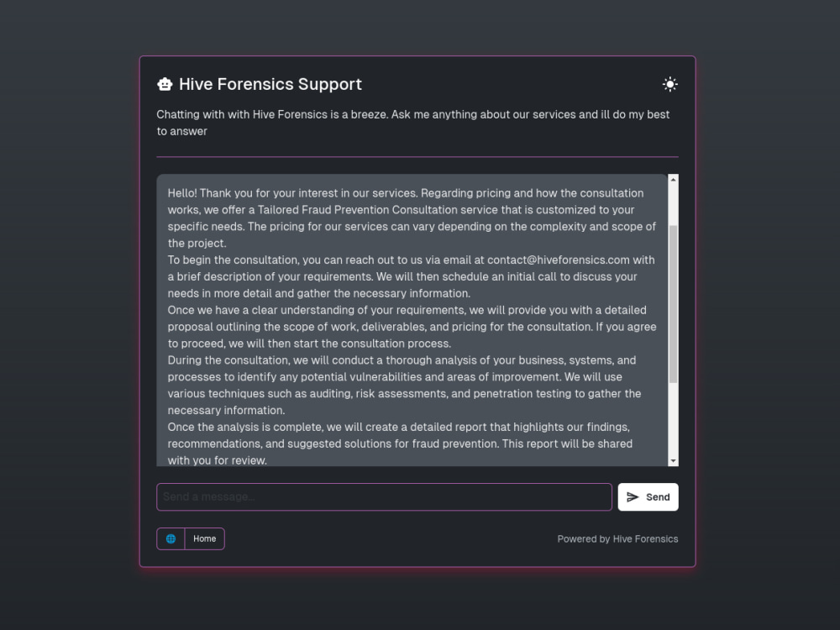This screenshot has width=840, height=630.
Task: Select the Hive Forensics Support header
Action: point(270,83)
